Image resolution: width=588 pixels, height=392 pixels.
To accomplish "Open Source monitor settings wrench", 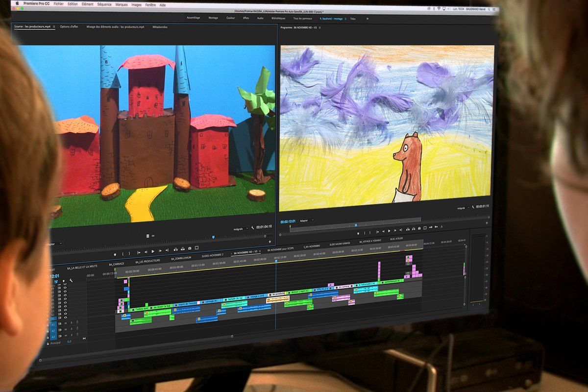I will pyautogui.click(x=252, y=227).
